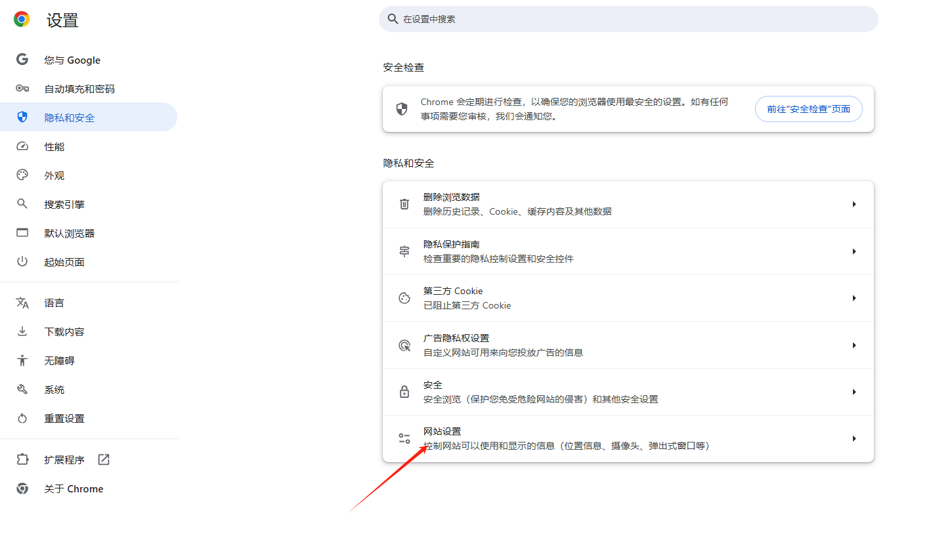Open 语言 settings section
This screenshot has width=952, height=560.
pyautogui.click(x=89, y=303)
